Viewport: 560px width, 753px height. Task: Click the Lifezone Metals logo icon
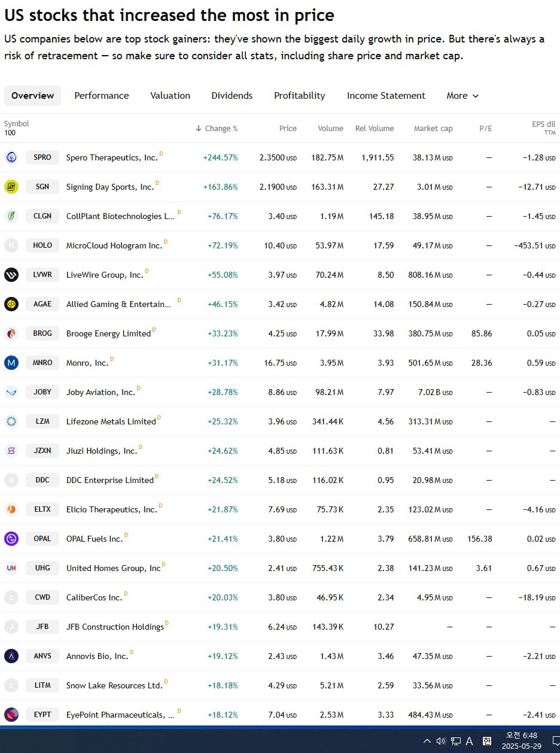pos(11,421)
